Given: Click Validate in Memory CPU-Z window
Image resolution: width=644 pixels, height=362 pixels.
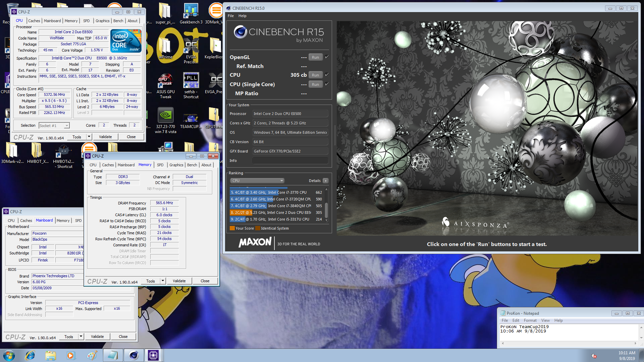Looking at the screenshot, I should click(179, 281).
